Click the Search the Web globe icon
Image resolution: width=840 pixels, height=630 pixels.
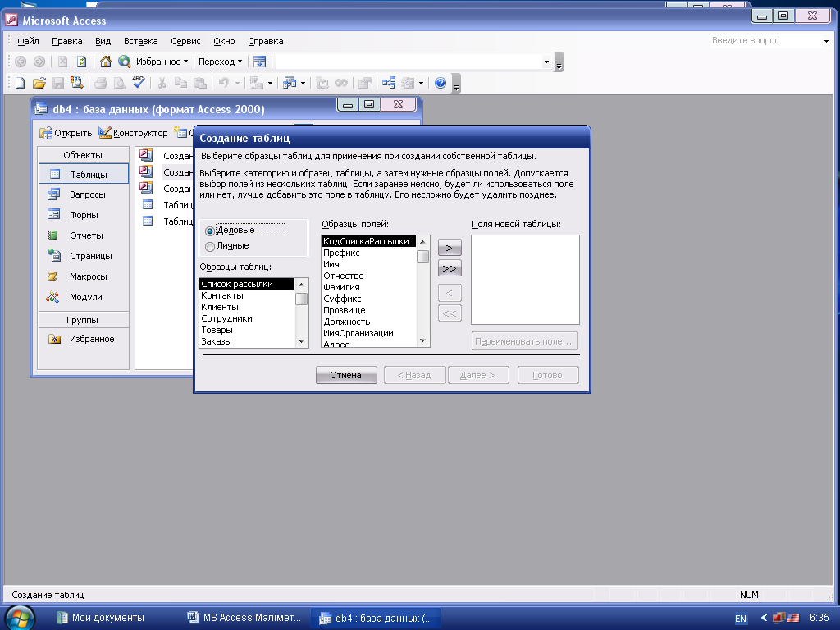click(x=124, y=62)
